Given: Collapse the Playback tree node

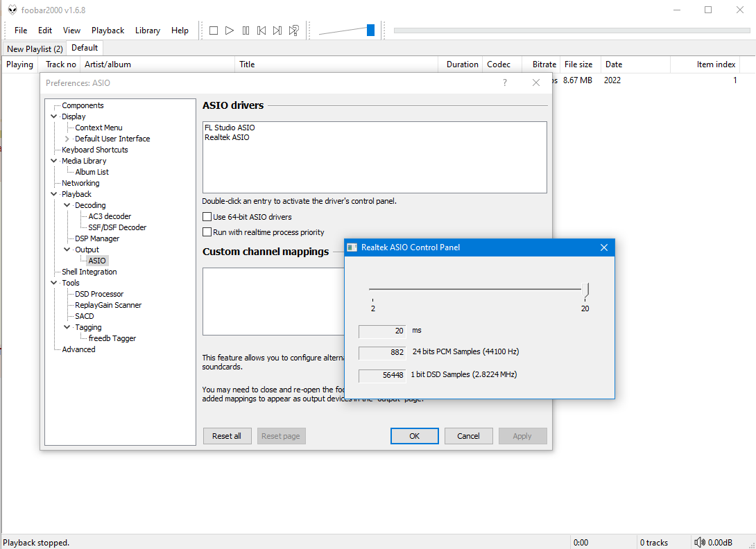Looking at the screenshot, I should coord(54,194).
